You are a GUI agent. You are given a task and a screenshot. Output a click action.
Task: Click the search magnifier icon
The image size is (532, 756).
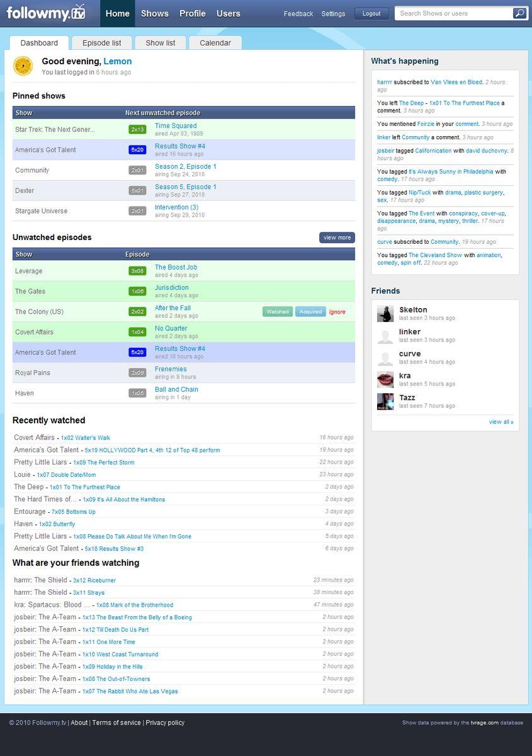pos(519,13)
